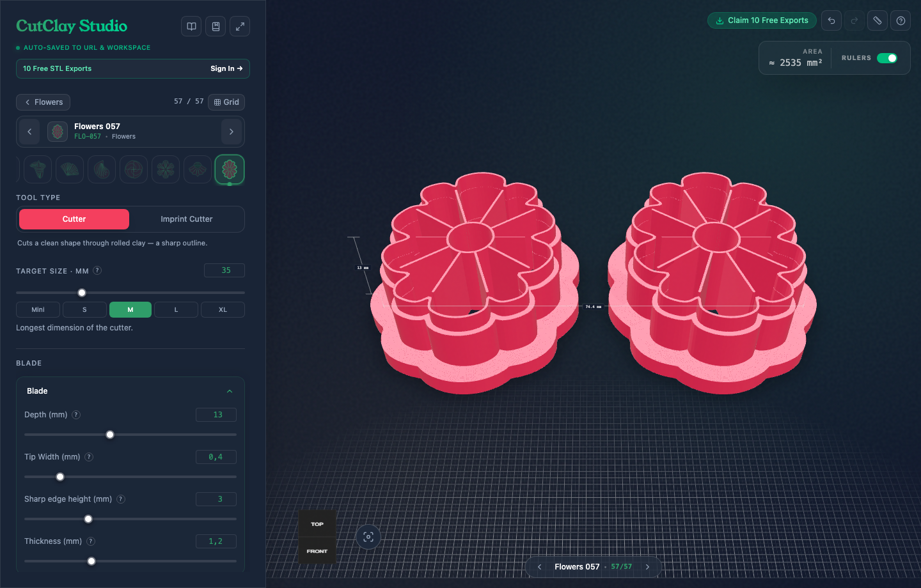The image size is (921, 588).
Task: Click the recenter view icon
Action: (368, 537)
